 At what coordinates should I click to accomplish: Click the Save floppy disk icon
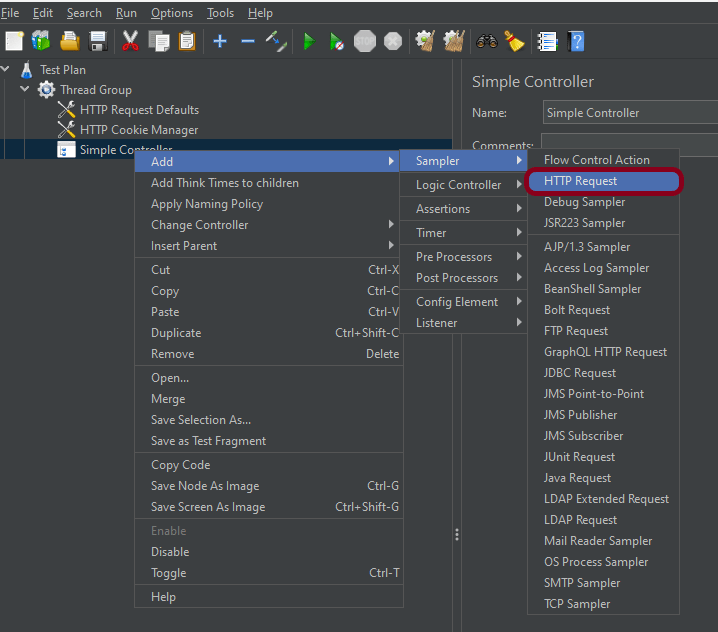[98, 41]
